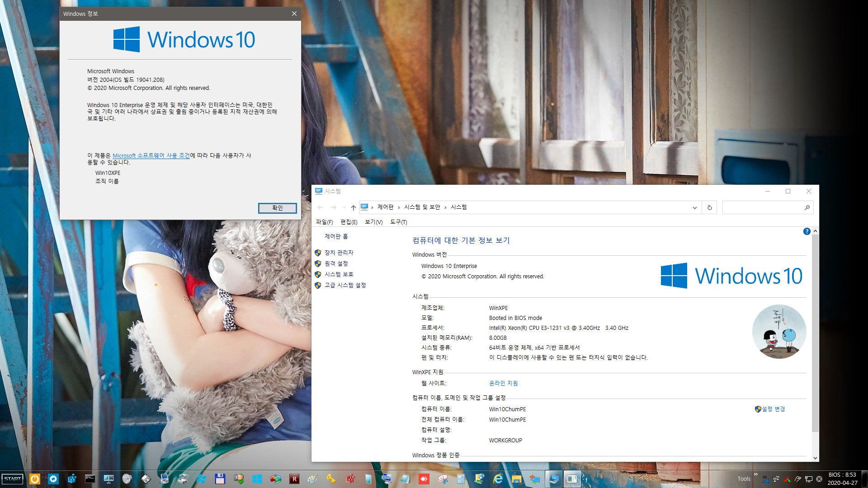Open 원격 설정 from the sidebar

336,263
